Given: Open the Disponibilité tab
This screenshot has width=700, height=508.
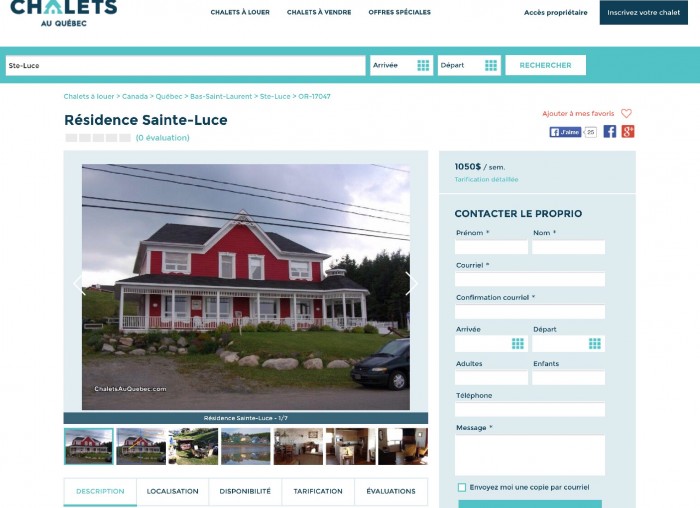Looking at the screenshot, I should tap(245, 491).
